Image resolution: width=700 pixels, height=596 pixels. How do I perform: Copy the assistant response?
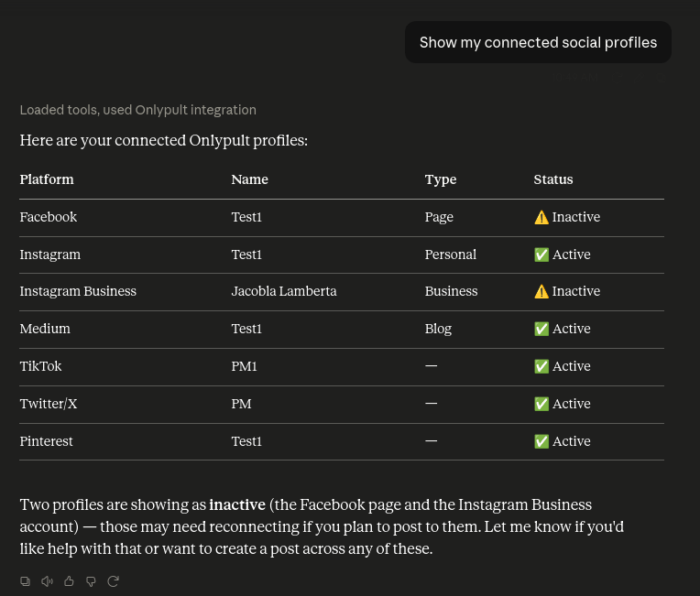(x=26, y=580)
